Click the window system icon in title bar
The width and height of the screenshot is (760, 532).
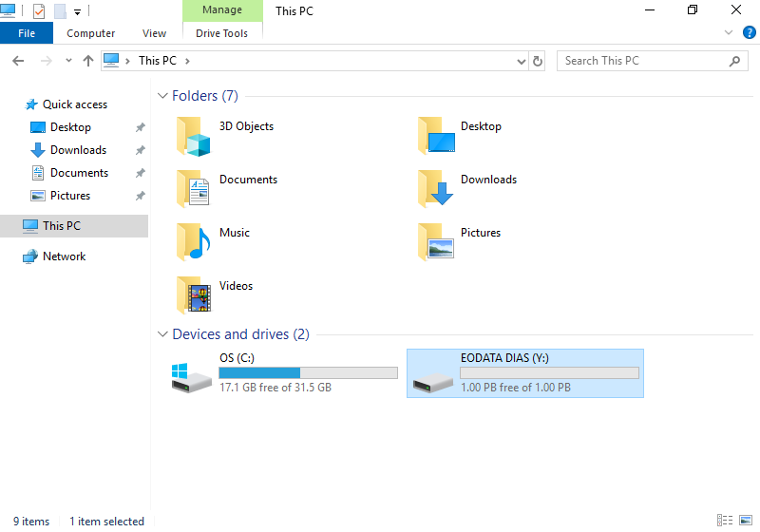(x=8, y=10)
